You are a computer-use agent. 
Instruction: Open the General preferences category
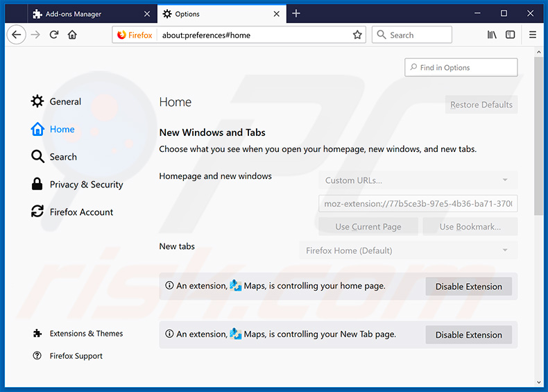tap(56, 101)
